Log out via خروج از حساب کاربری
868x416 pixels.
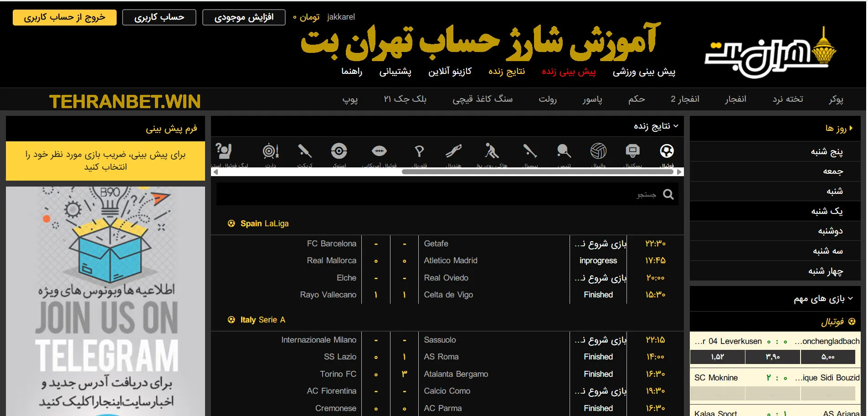coord(64,17)
